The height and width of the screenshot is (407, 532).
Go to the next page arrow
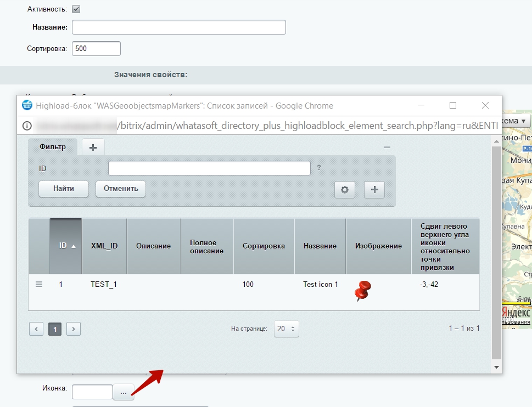tap(74, 329)
